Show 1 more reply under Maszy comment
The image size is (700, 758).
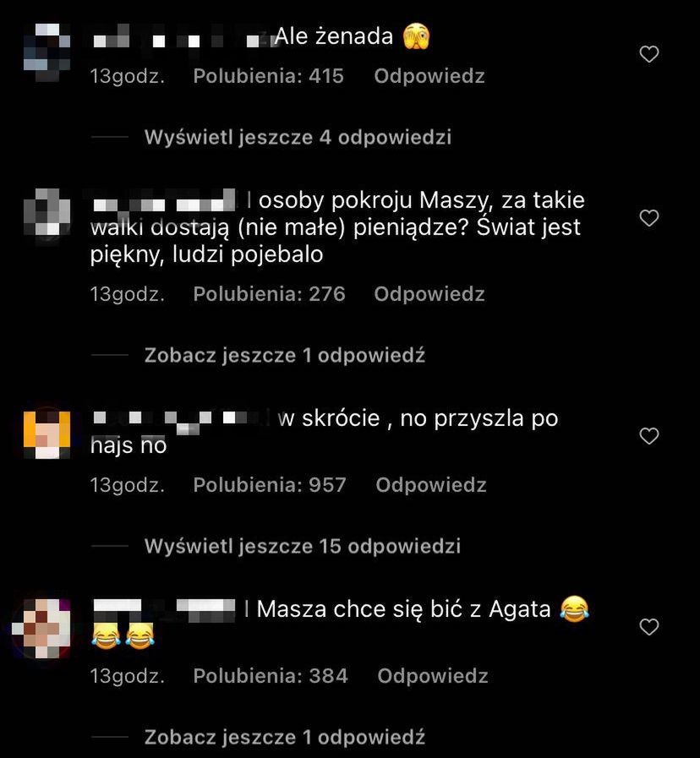284,355
